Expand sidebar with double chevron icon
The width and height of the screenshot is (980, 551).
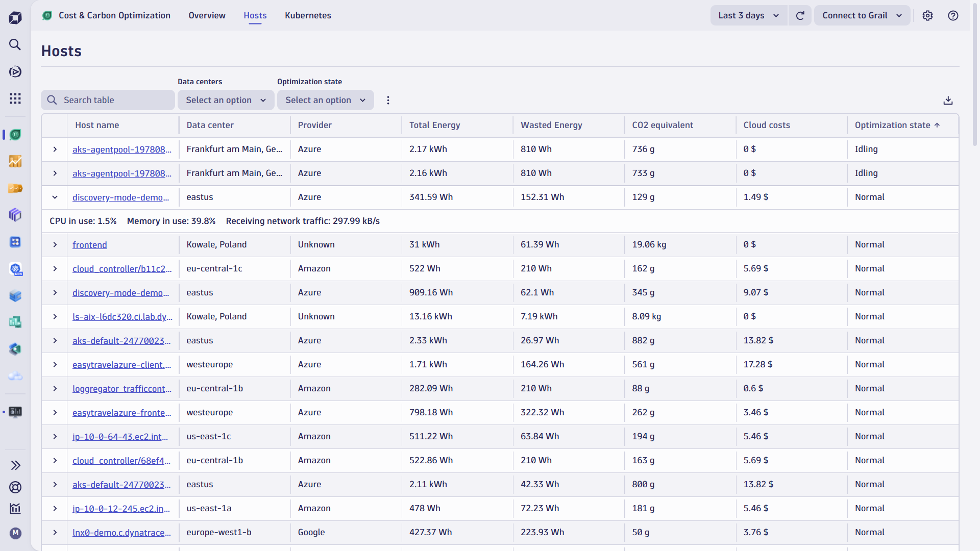pyautogui.click(x=15, y=465)
